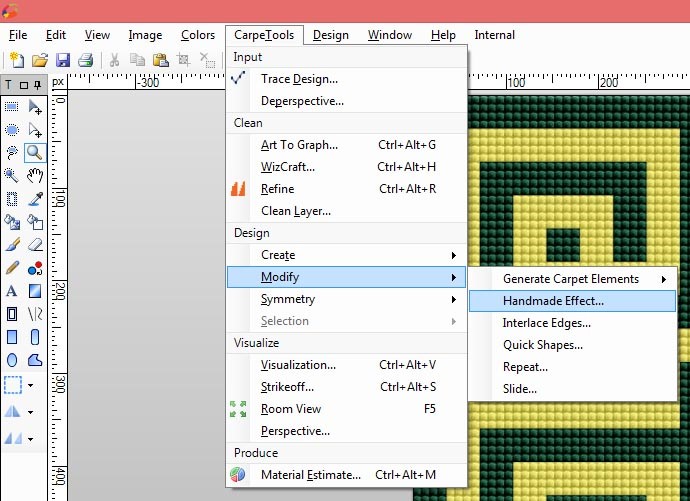
Task: Click the Print icon in toolbar
Action: (x=86, y=61)
